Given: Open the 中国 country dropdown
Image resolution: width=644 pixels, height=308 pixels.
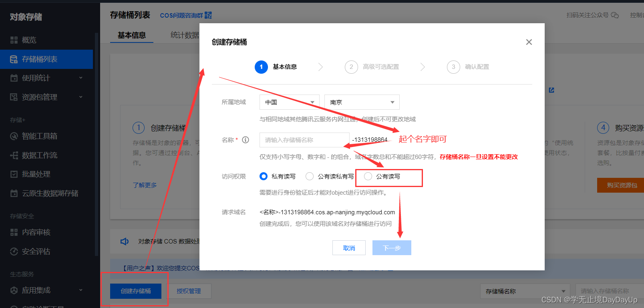Looking at the screenshot, I should pyautogui.click(x=290, y=102).
